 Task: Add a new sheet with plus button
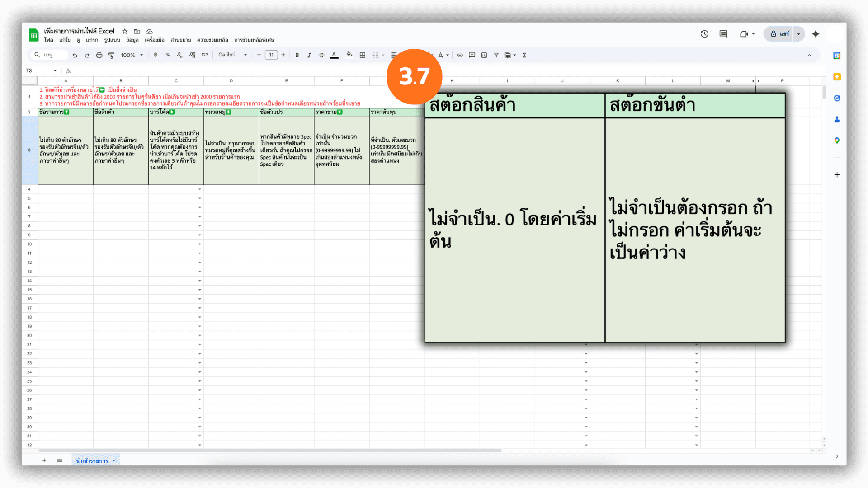point(44,460)
